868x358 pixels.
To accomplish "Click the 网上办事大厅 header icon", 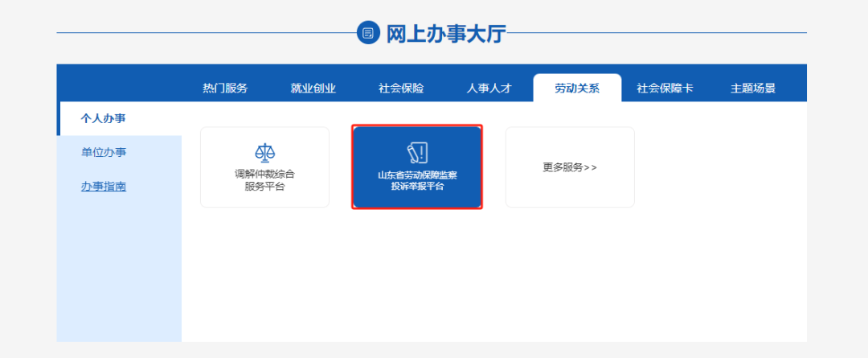I will [368, 33].
